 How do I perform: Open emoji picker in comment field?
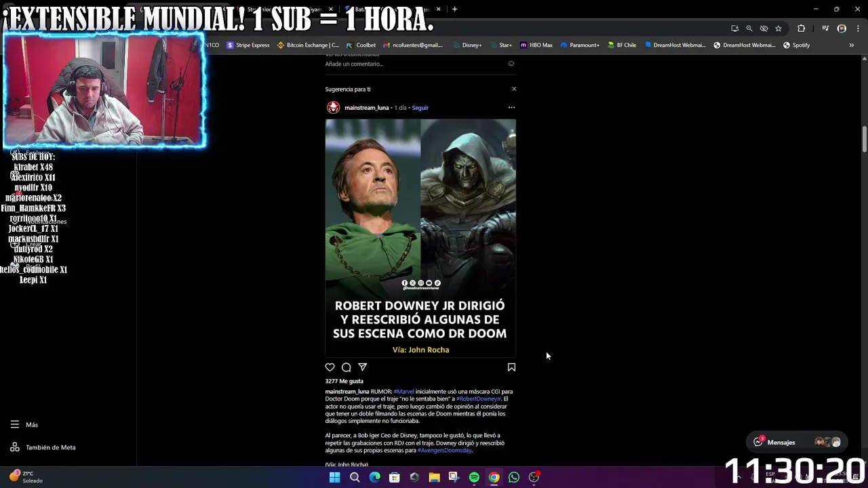click(511, 64)
